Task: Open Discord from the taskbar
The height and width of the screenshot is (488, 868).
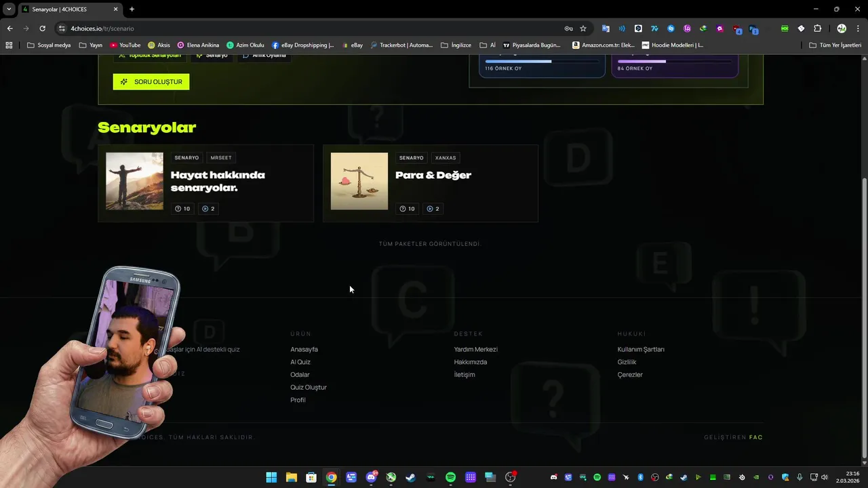Action: (371, 477)
